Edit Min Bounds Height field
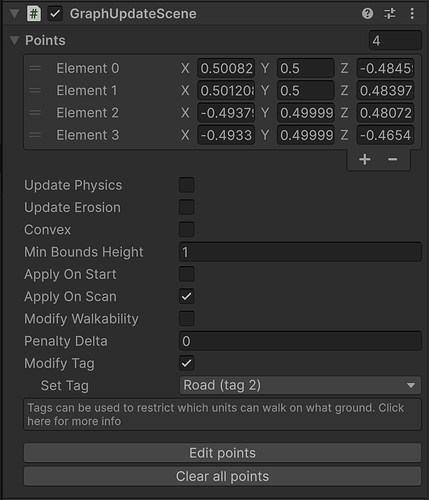This screenshot has height=500, width=429. click(x=300, y=252)
